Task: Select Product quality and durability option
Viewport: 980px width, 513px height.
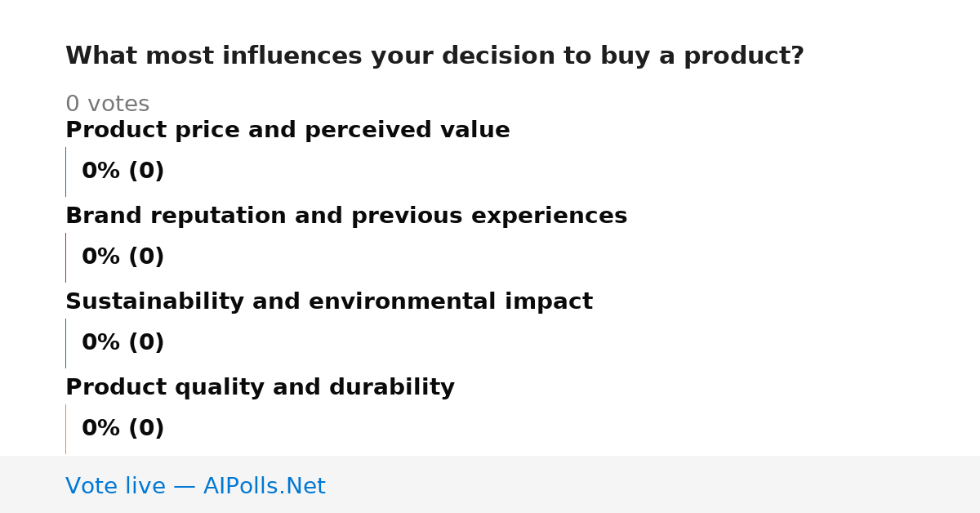Action: (260, 388)
